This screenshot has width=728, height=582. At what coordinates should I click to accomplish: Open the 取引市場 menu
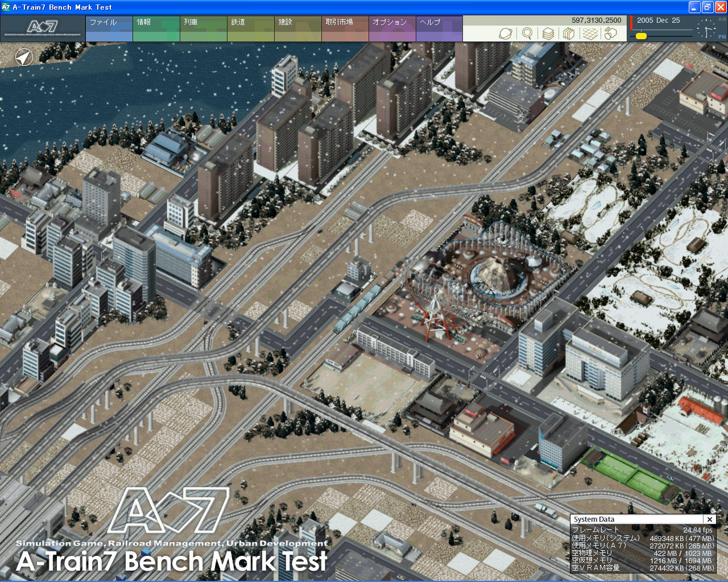pos(345,28)
